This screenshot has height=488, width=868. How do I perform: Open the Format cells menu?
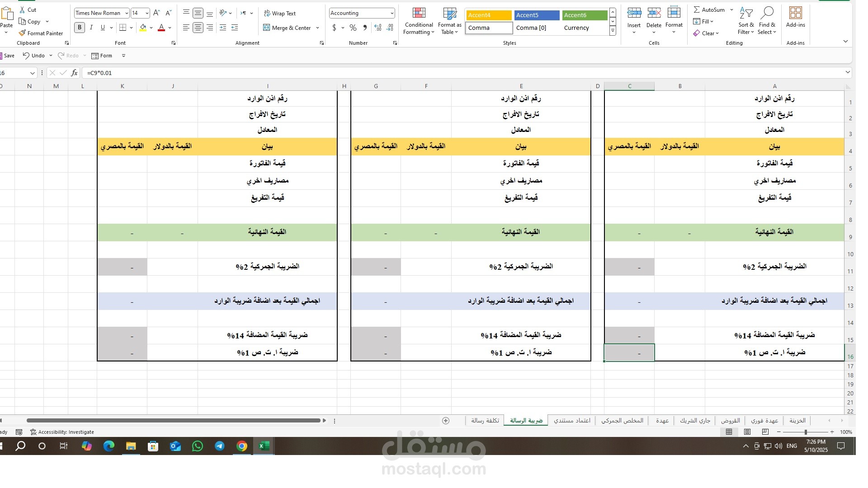pos(674,20)
